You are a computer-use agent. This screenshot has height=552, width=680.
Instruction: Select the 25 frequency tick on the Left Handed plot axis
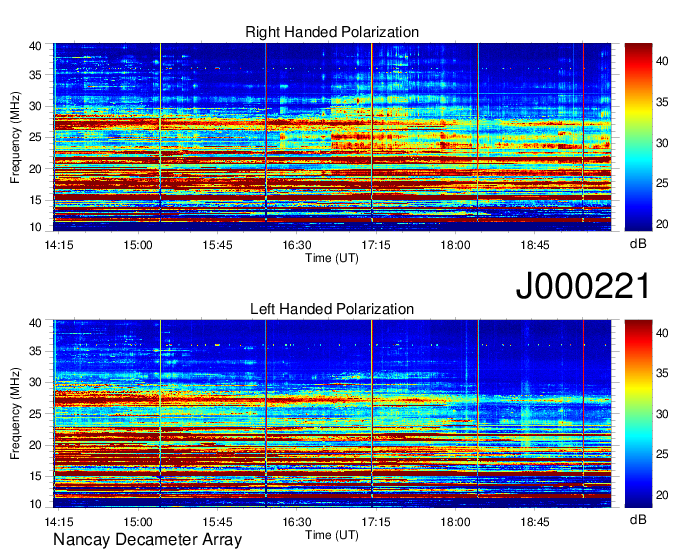[x=35, y=414]
